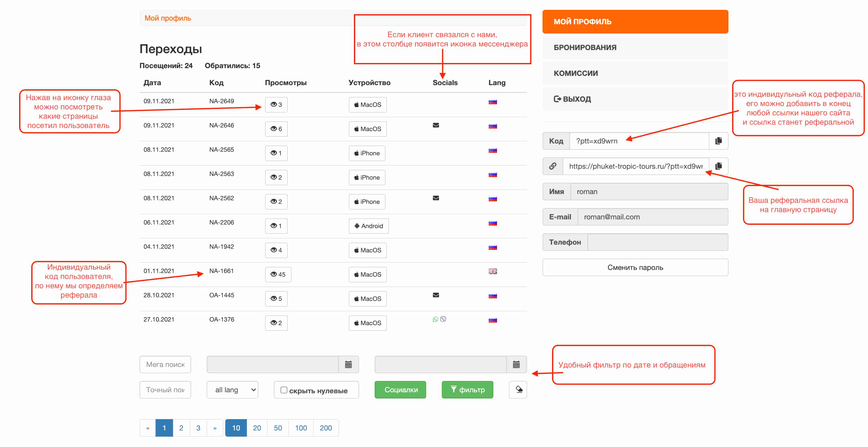The width and height of the screenshot is (868, 447).
Task: Click the green Социалки button
Action: point(400,390)
